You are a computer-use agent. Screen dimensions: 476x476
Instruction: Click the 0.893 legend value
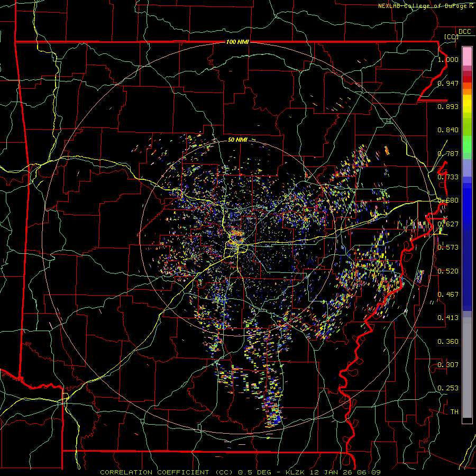448,106
